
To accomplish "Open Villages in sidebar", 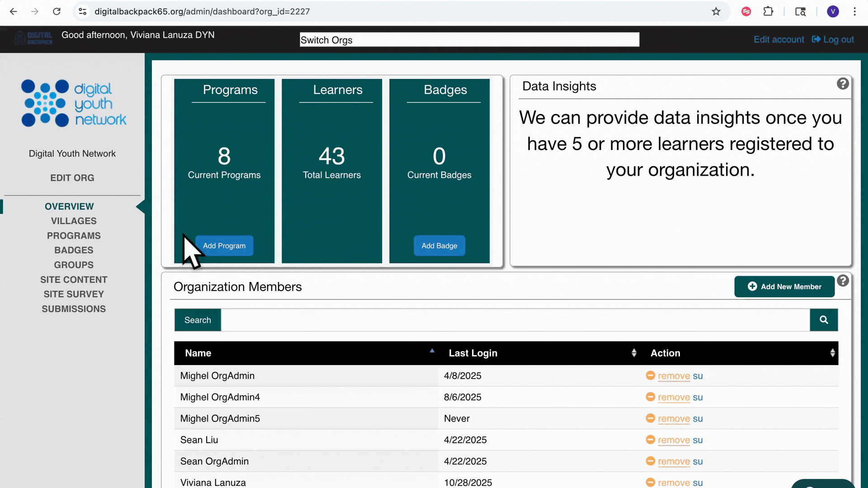I will coord(74,221).
